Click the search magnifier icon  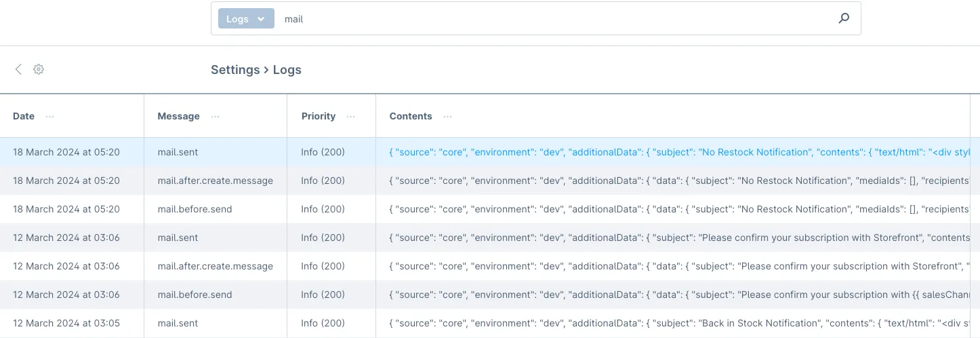pos(844,19)
